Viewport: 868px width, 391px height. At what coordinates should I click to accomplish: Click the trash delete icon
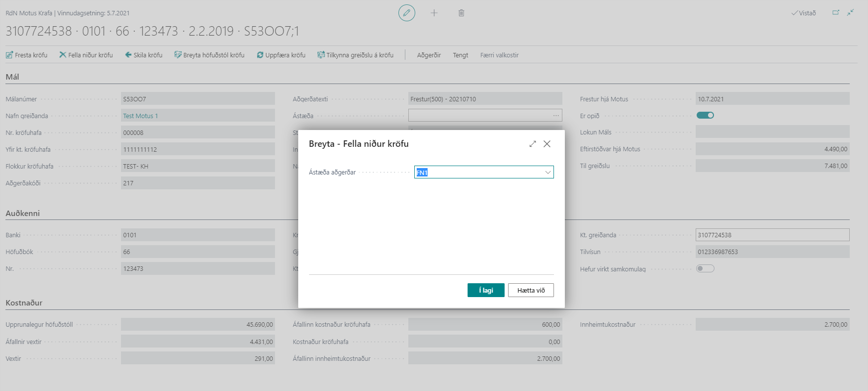[461, 13]
